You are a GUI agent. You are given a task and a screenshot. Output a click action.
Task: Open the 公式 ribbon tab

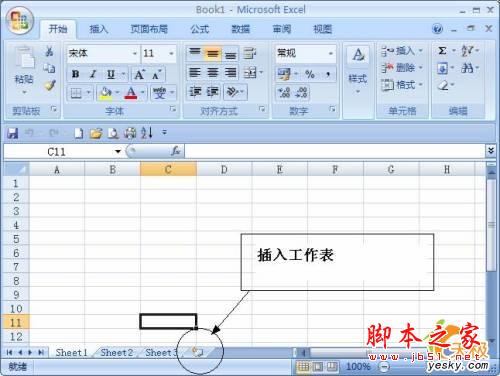click(x=200, y=29)
